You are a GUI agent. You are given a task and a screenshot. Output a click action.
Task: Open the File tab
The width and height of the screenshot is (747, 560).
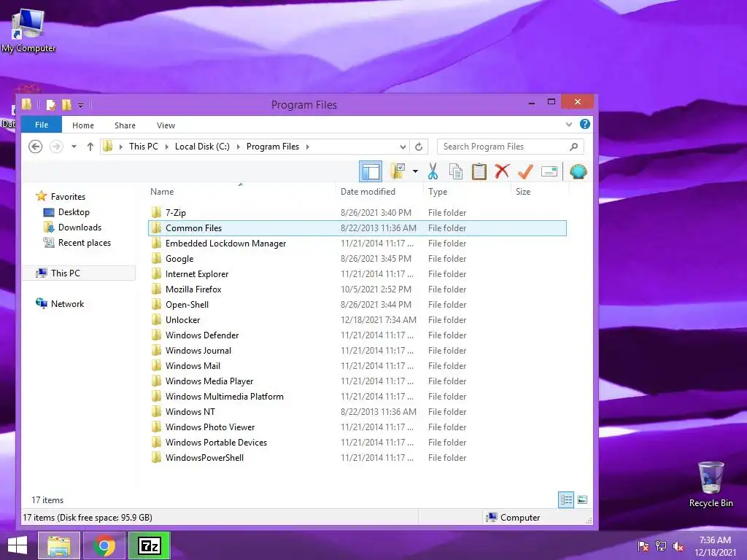click(42, 125)
